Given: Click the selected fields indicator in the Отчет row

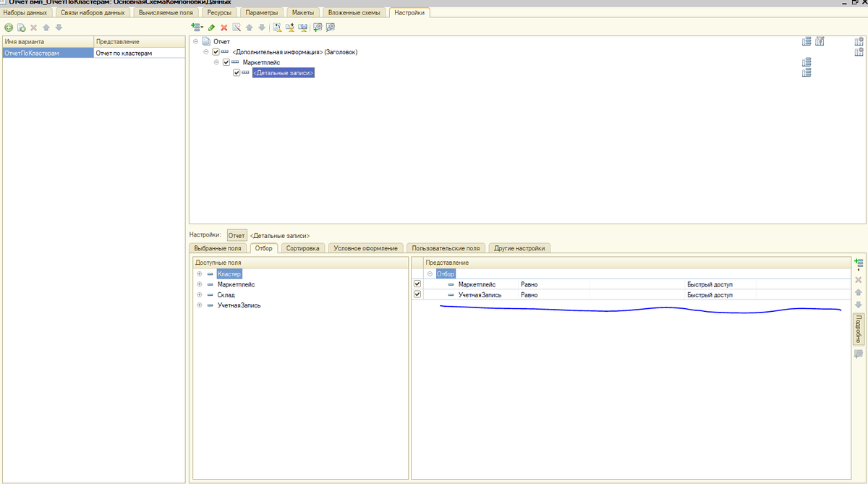Looking at the screenshot, I should (807, 41).
